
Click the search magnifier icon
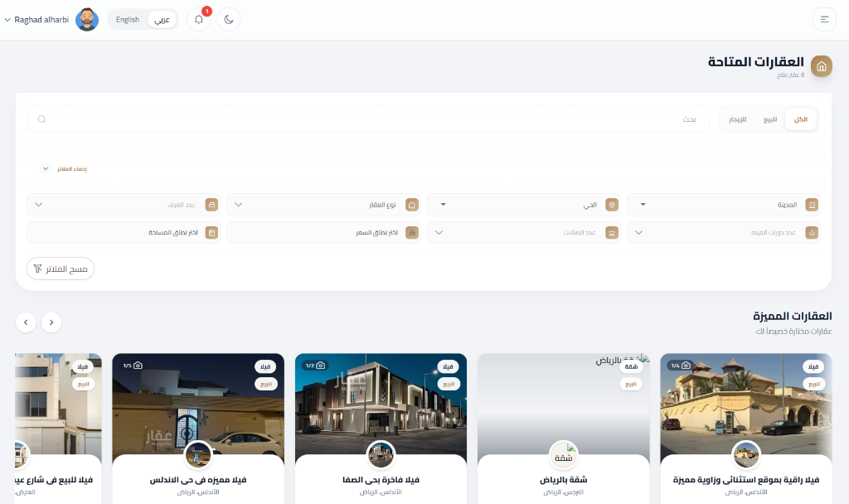(x=41, y=119)
